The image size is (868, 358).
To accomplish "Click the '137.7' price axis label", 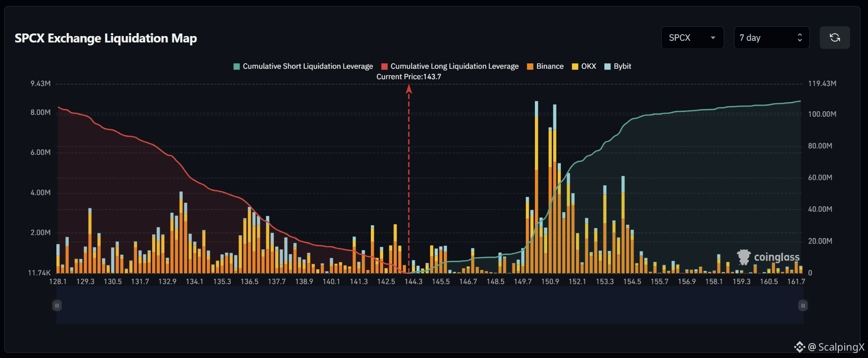I will pyautogui.click(x=277, y=281).
